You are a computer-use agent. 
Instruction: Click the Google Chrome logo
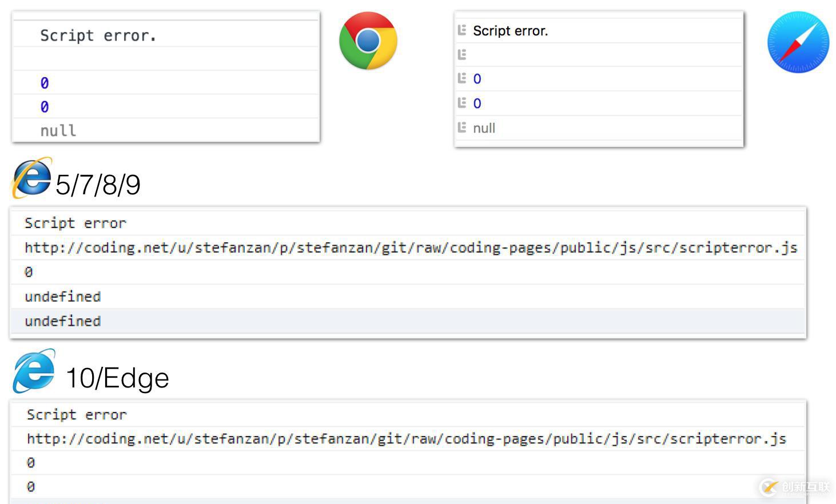(x=368, y=41)
